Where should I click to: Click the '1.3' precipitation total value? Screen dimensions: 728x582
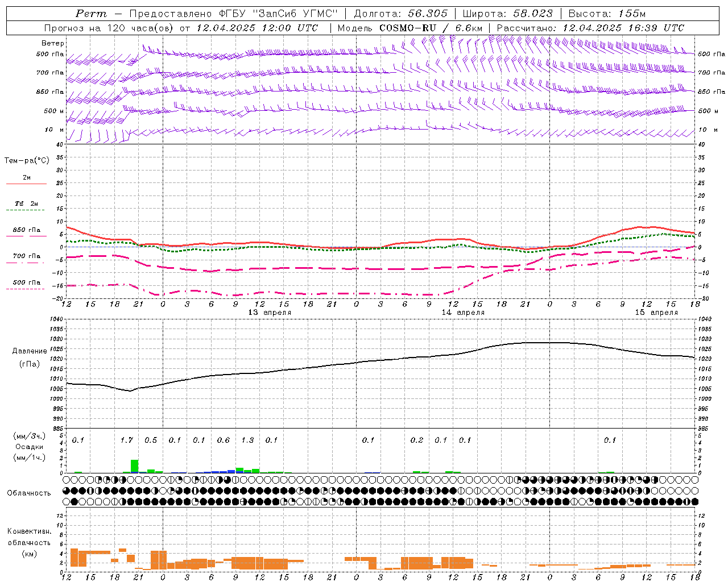point(247,440)
